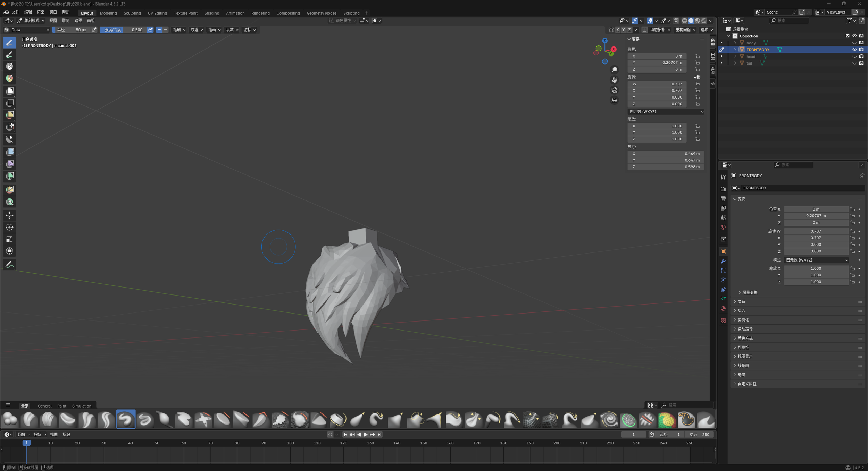This screenshot has height=471, width=868.
Task: Adjust the brush strength slider
Action: click(123, 30)
